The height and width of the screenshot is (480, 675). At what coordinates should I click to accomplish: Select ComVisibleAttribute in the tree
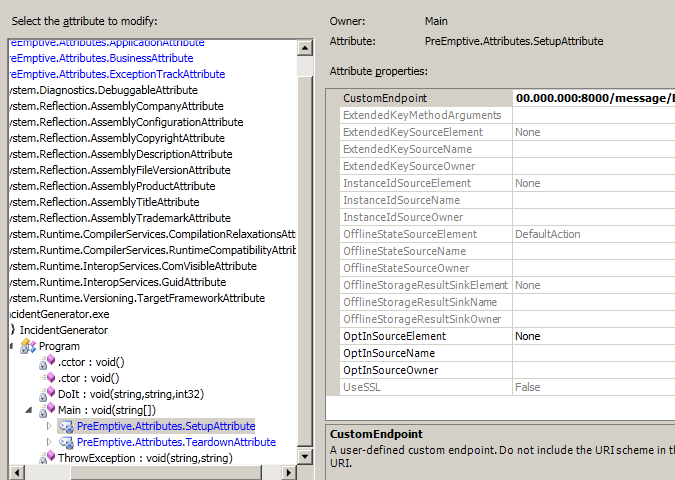click(x=133, y=266)
